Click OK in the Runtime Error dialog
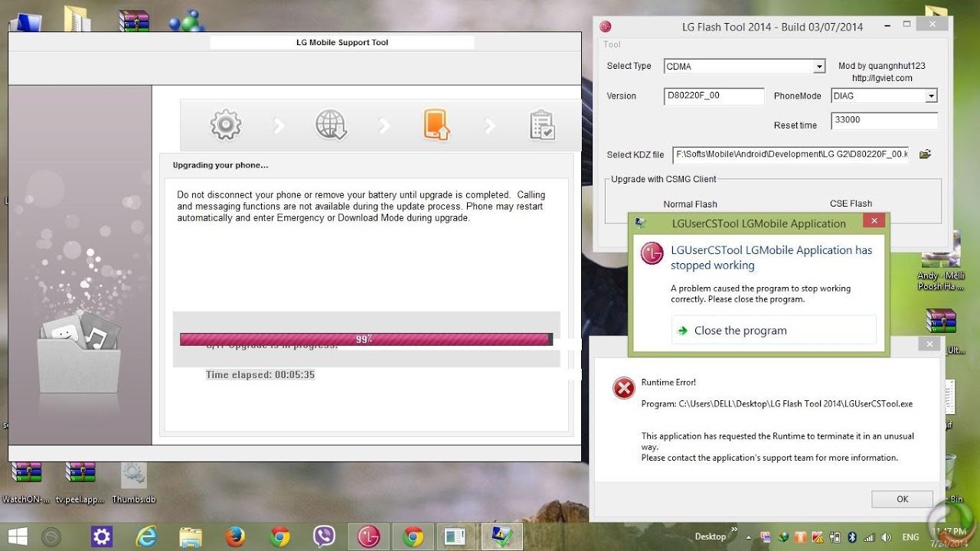Image resolution: width=980 pixels, height=551 pixels. pos(903,499)
